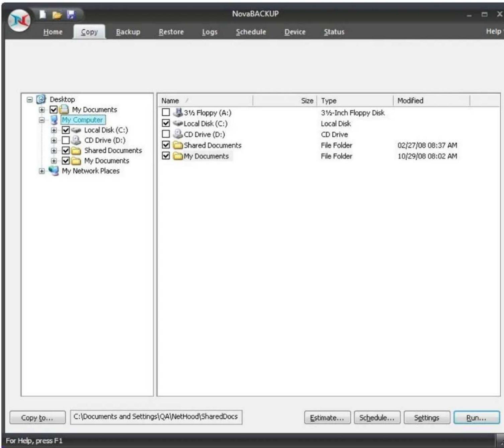Click My Documents folder icon under My Computer tree
The image size is (504, 448).
click(76, 161)
